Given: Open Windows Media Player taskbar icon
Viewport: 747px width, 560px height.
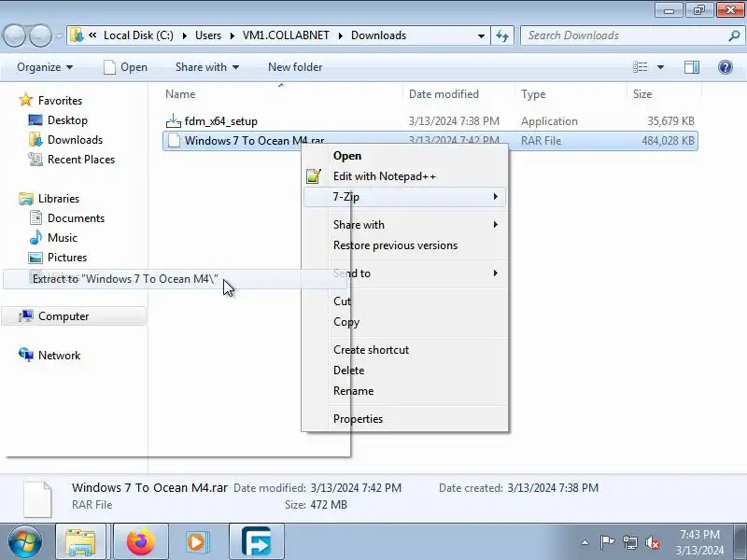Looking at the screenshot, I should [196, 542].
